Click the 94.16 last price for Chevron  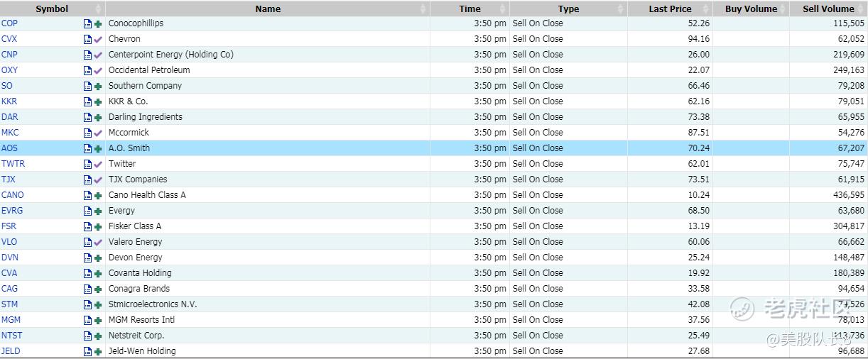(699, 39)
